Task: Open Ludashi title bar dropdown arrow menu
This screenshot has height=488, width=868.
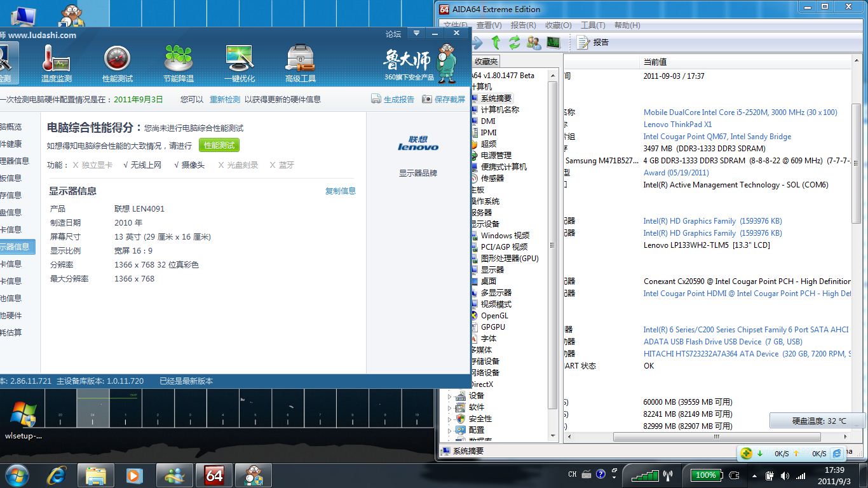Action: 417,33
